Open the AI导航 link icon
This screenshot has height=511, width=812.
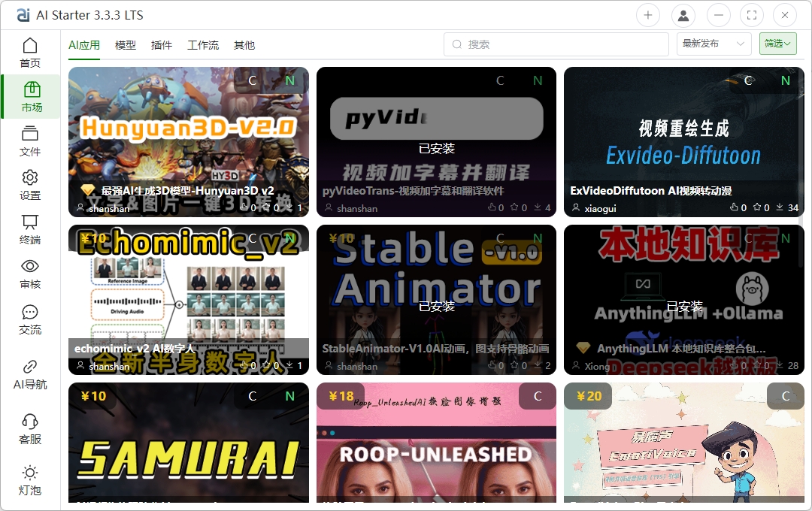(30, 367)
